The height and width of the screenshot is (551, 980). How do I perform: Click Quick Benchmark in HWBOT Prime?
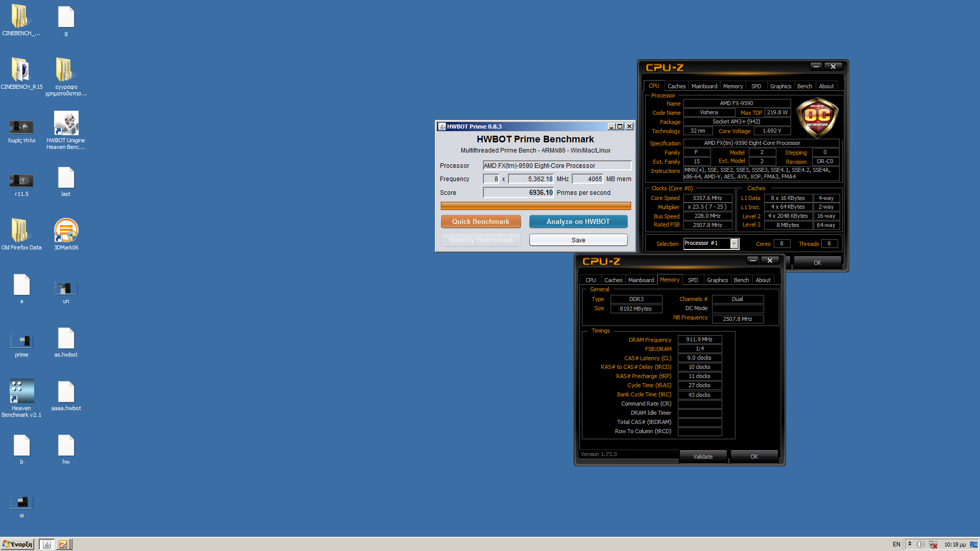point(481,221)
